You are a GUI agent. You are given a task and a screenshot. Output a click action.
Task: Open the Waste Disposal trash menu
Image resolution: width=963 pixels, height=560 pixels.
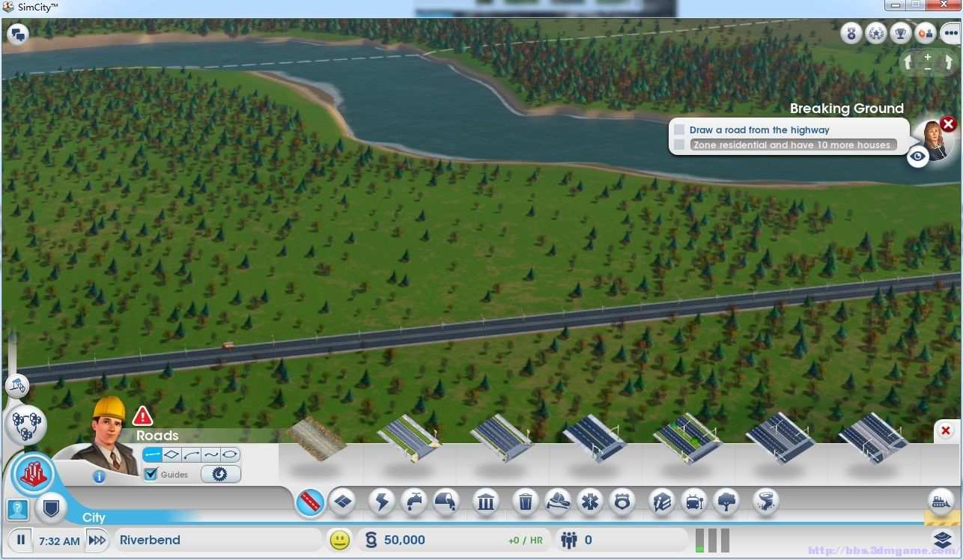coord(526,502)
